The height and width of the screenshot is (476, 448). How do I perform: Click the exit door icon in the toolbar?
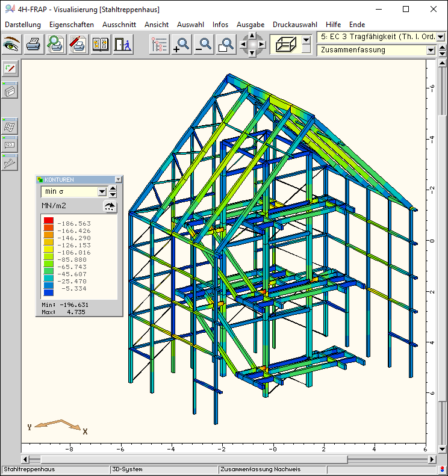122,45
